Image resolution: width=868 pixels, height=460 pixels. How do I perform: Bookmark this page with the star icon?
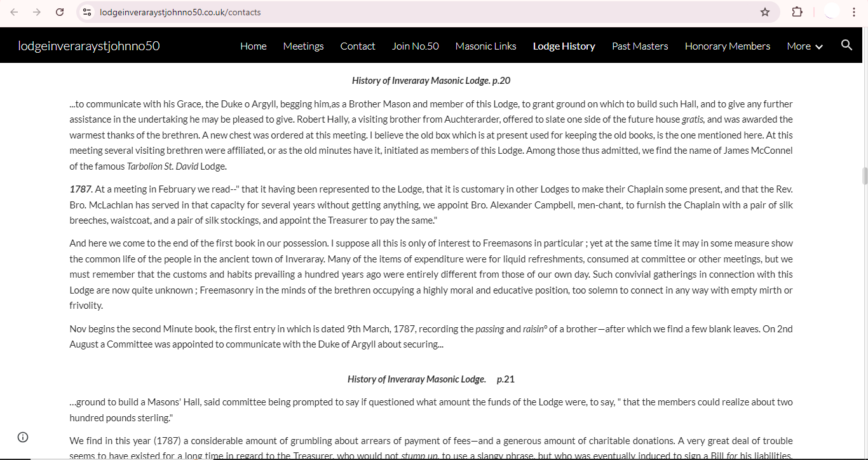point(765,12)
